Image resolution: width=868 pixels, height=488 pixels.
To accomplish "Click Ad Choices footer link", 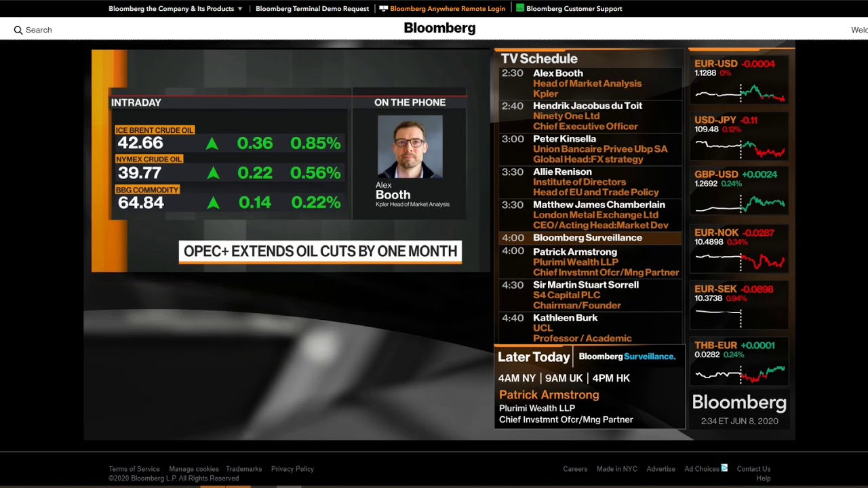I will 702,469.
